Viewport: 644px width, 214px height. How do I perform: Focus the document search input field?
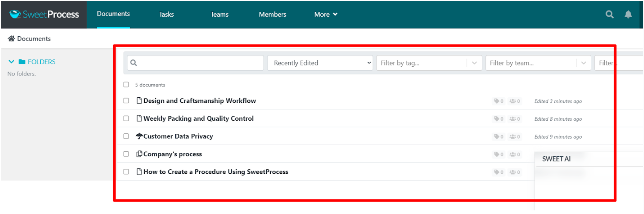point(195,63)
